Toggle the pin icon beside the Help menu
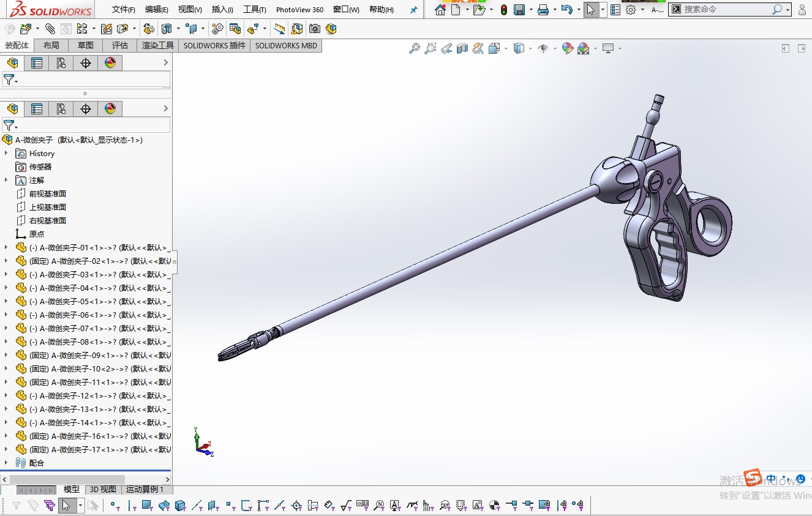Image resolution: width=812 pixels, height=516 pixels. tap(413, 10)
